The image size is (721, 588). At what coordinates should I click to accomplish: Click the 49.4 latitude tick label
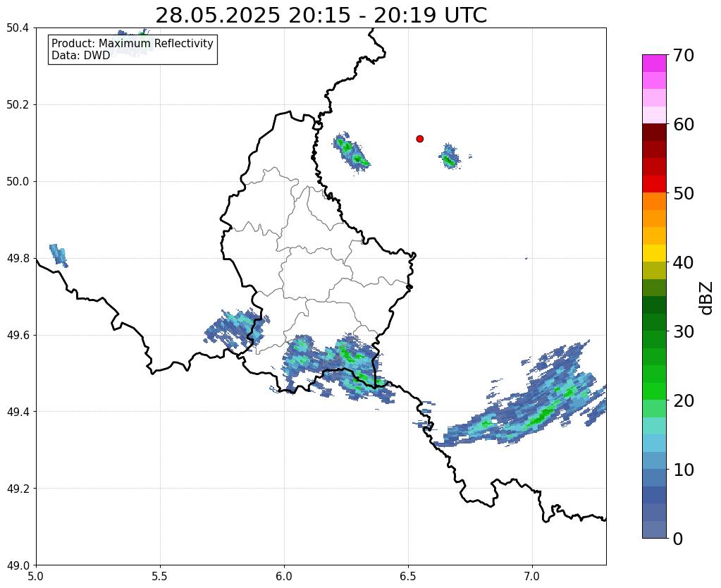coord(18,412)
